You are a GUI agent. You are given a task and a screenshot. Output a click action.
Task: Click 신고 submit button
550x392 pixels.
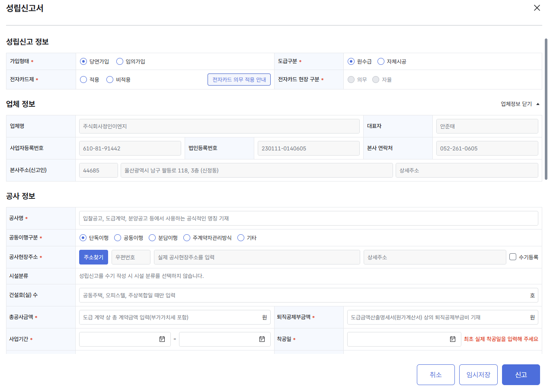pyautogui.click(x=521, y=375)
